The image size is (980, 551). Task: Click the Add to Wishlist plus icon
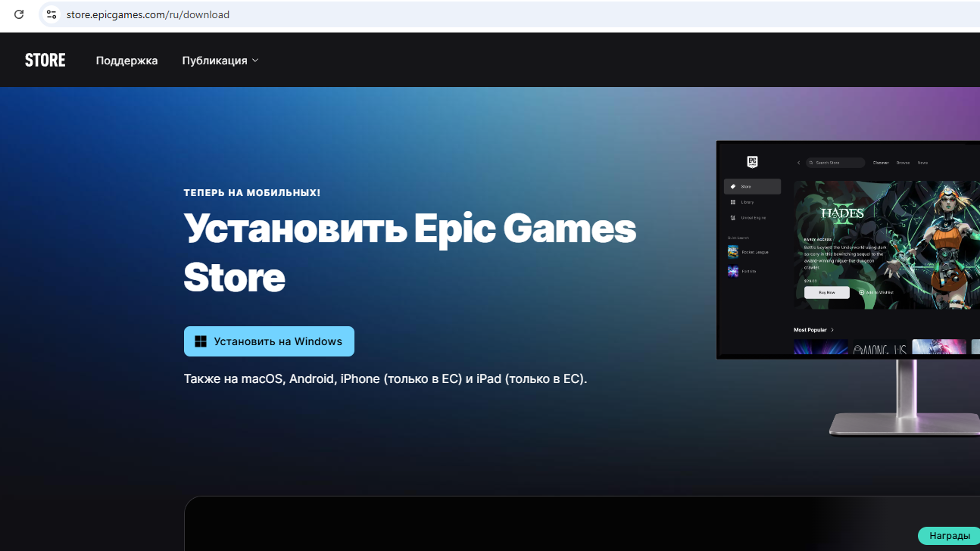pos(862,292)
